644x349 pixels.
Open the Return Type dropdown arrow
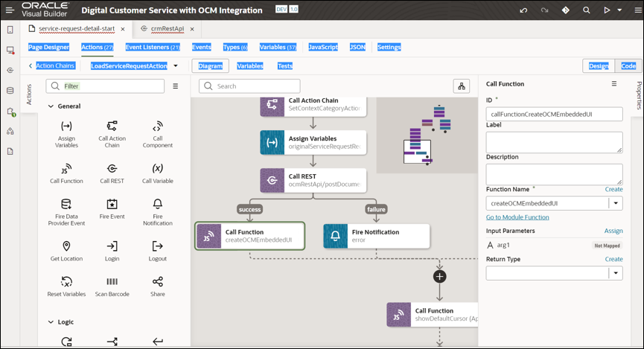(x=616, y=273)
